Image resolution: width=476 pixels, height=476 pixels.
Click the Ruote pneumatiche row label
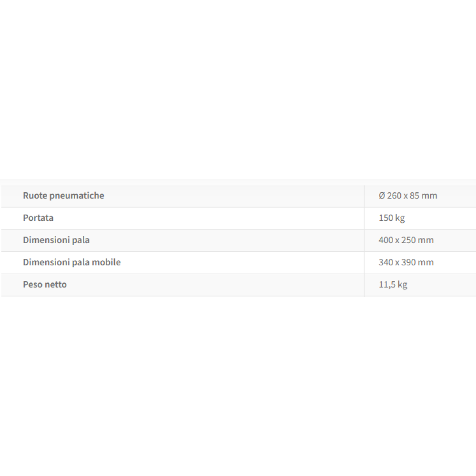click(63, 196)
